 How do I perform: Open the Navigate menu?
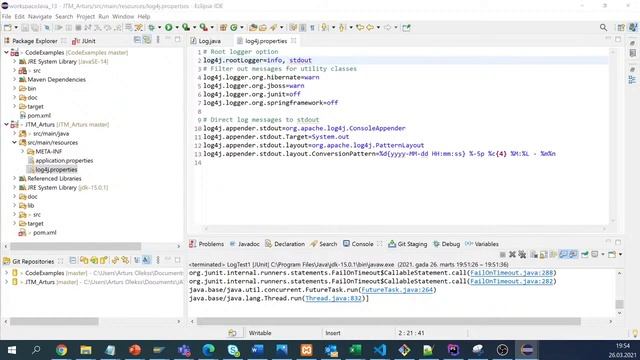40,16
